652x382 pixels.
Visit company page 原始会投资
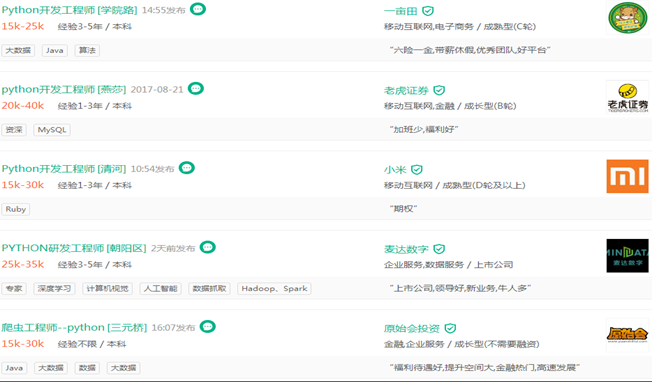point(412,329)
